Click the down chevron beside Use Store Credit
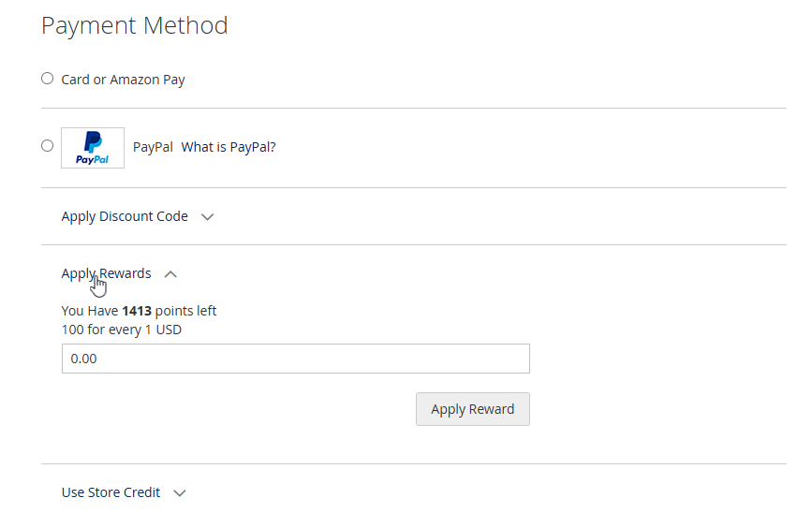The height and width of the screenshot is (528, 812). point(180,493)
